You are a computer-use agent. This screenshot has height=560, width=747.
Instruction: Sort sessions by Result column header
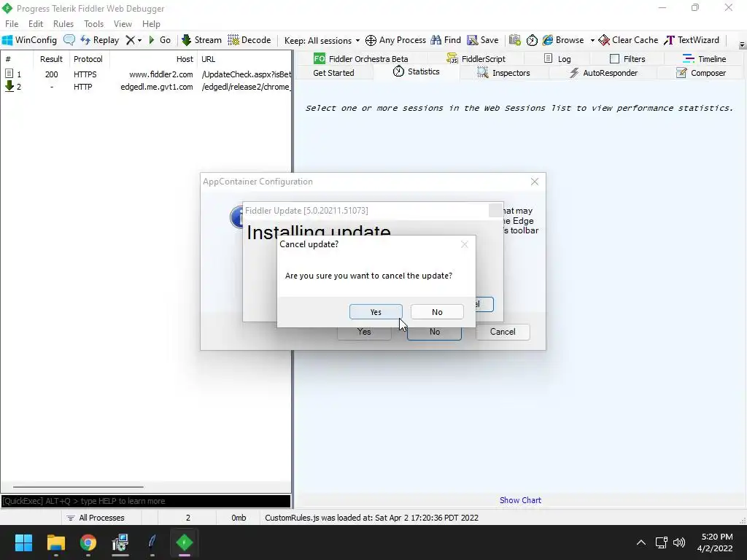tap(52, 59)
